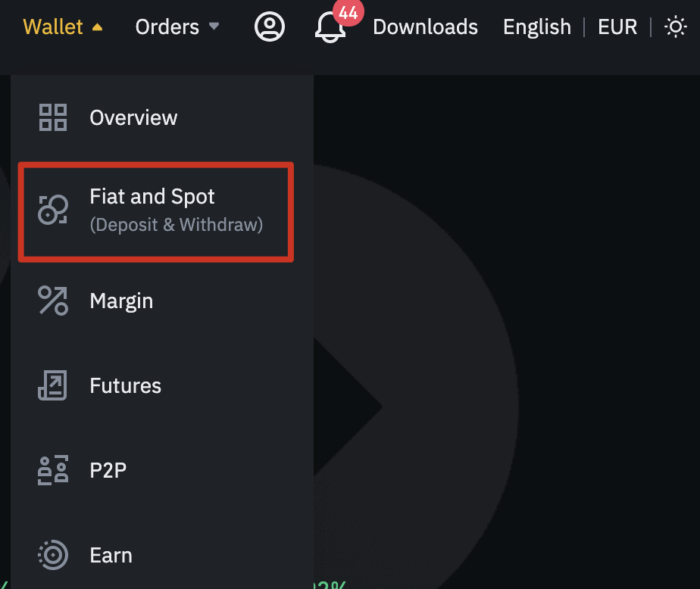Click the Fiat and Spot coins icon
Screen dimensions: 700x589
(53, 209)
